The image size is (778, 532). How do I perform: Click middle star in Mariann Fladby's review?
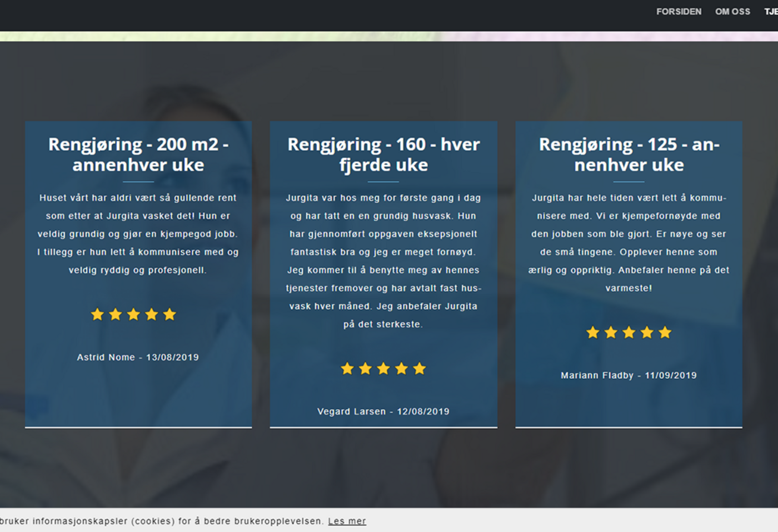click(629, 333)
